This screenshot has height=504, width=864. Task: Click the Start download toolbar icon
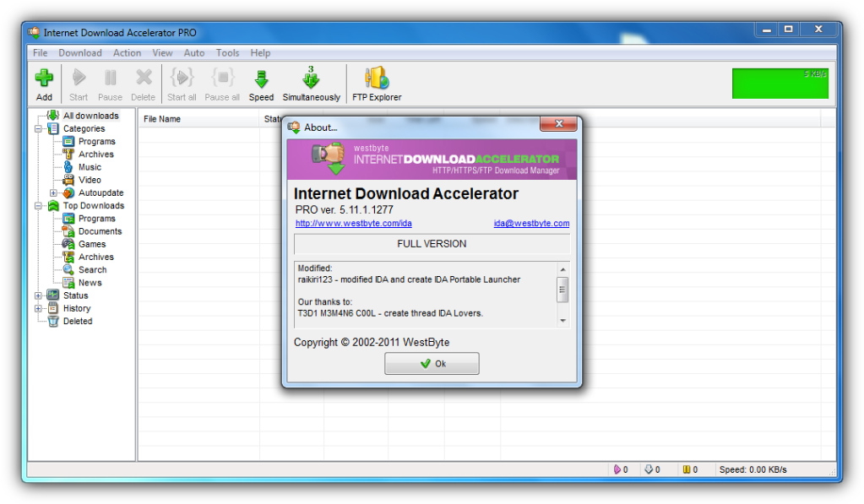pos(79,78)
